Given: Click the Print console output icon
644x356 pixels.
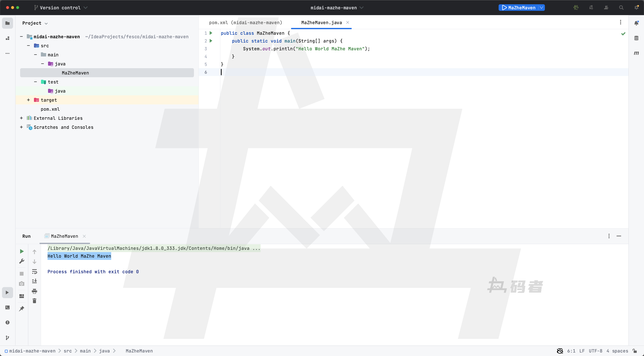Looking at the screenshot, I should pyautogui.click(x=34, y=291).
